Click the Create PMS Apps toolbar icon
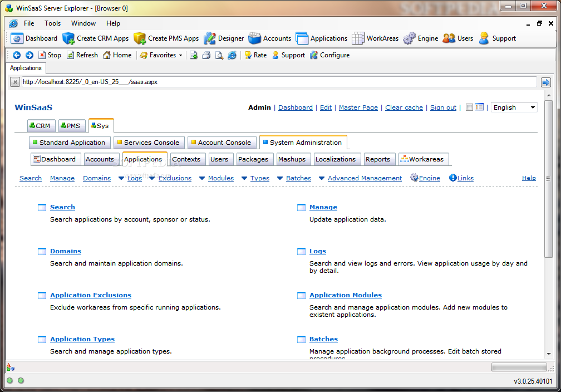Screen dimensions: 561x392 [x=140, y=38]
